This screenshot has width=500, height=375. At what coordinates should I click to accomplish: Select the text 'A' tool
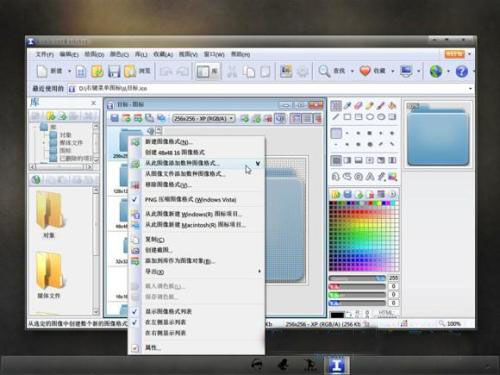370,177
